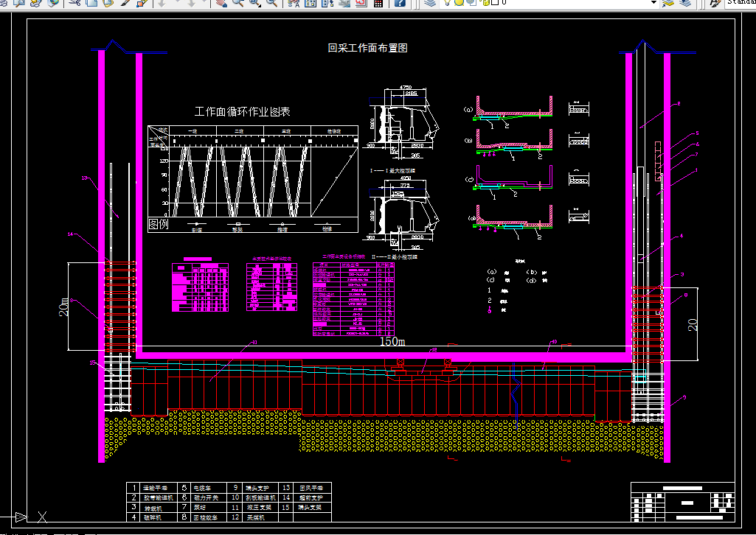Open the Tool Palettes window icon

pos(327,2)
